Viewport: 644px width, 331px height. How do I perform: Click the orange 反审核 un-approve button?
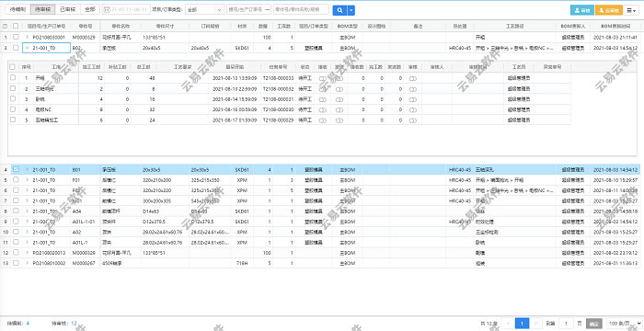(x=609, y=10)
